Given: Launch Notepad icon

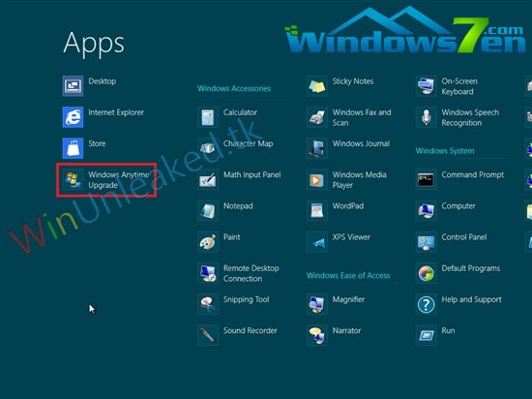Looking at the screenshot, I should coord(208,211).
